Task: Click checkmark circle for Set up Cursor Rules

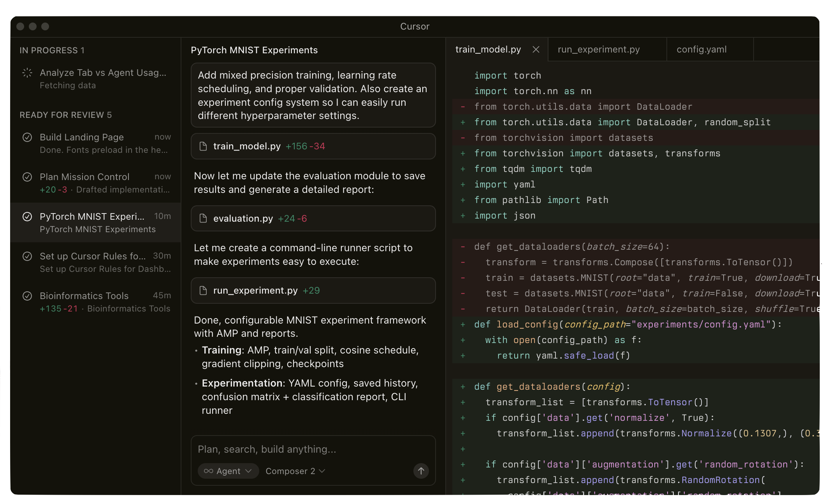Action: tap(27, 256)
